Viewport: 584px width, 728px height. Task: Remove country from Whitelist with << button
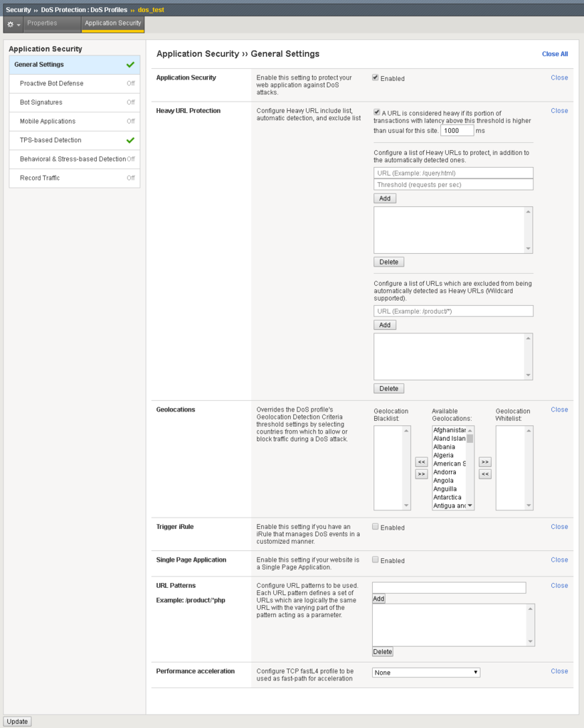tap(484, 474)
